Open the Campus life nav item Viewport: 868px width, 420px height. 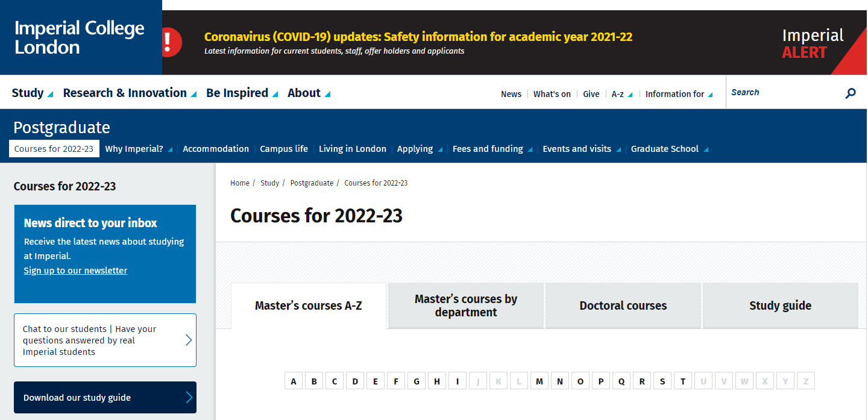pos(284,149)
